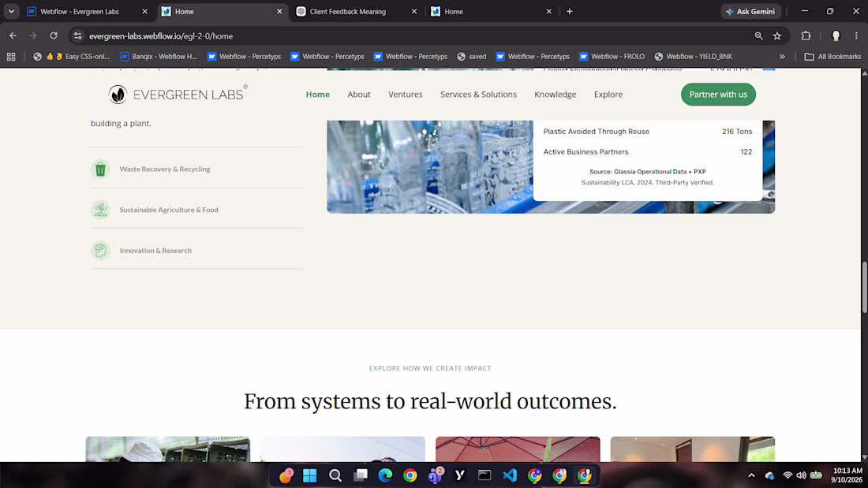Open Microsoft Teams from the taskbar
Image resolution: width=868 pixels, height=488 pixels.
435,475
